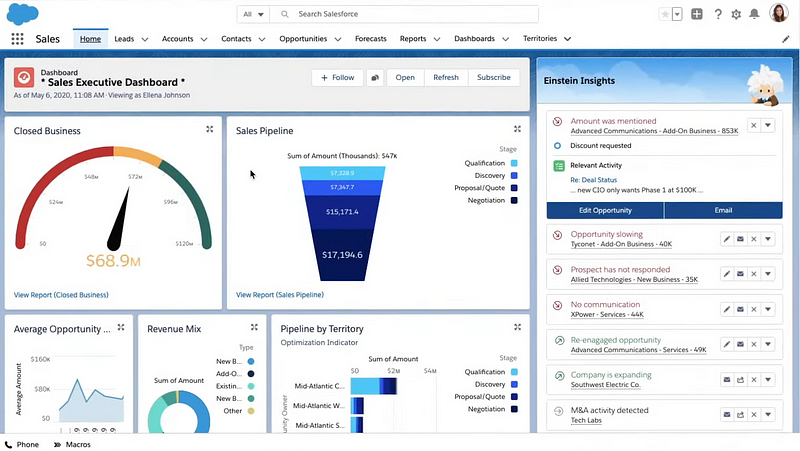Open the Setup gear icon
This screenshot has height=451, width=800.
(736, 14)
